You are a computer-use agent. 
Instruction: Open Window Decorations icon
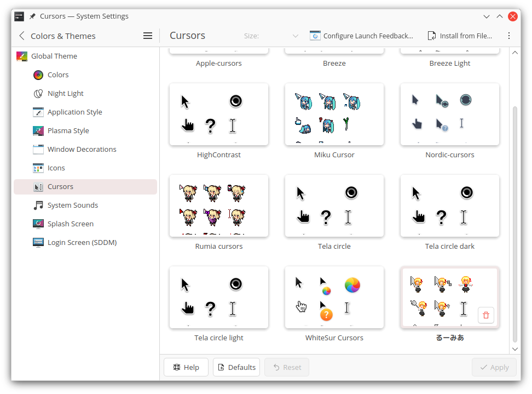[x=38, y=150]
